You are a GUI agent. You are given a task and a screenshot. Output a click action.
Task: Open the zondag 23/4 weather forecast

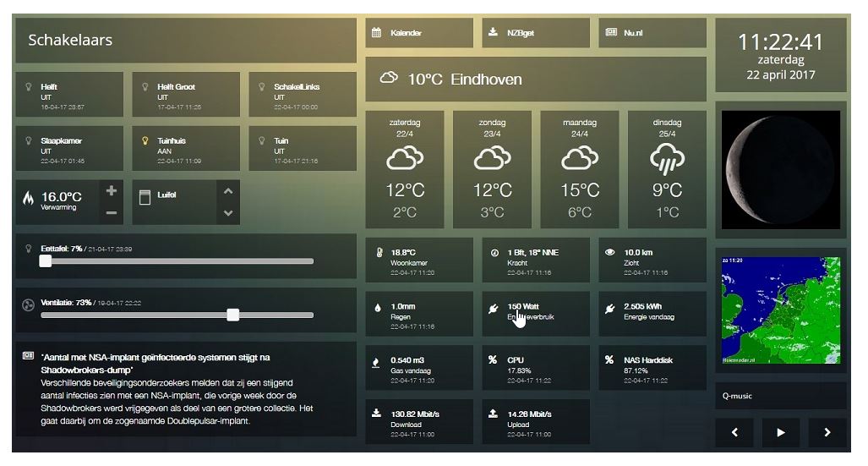492,169
